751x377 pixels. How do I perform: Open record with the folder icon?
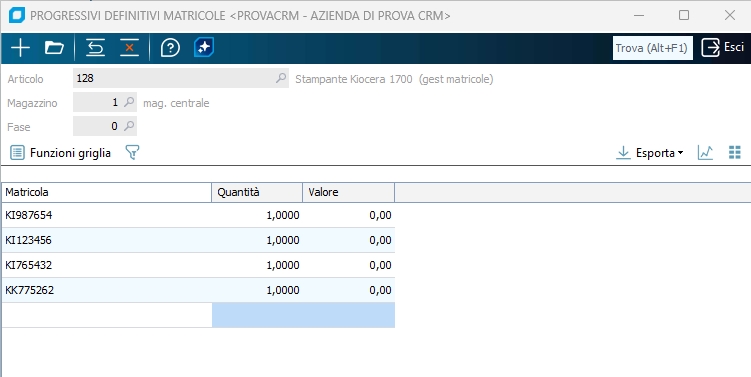[x=54, y=48]
